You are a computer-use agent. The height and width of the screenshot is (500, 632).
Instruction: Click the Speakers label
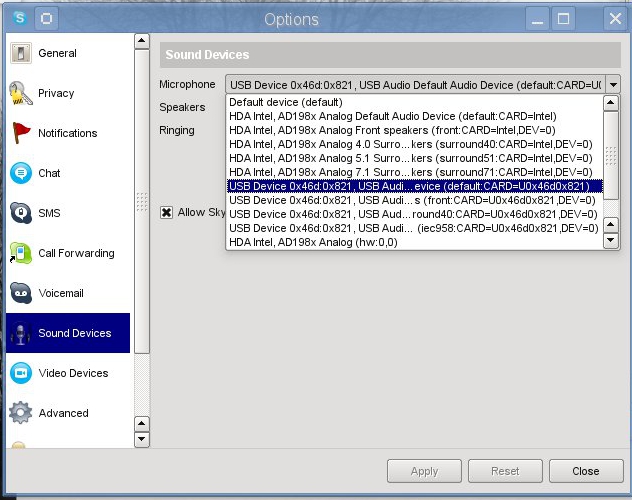tap(182, 108)
